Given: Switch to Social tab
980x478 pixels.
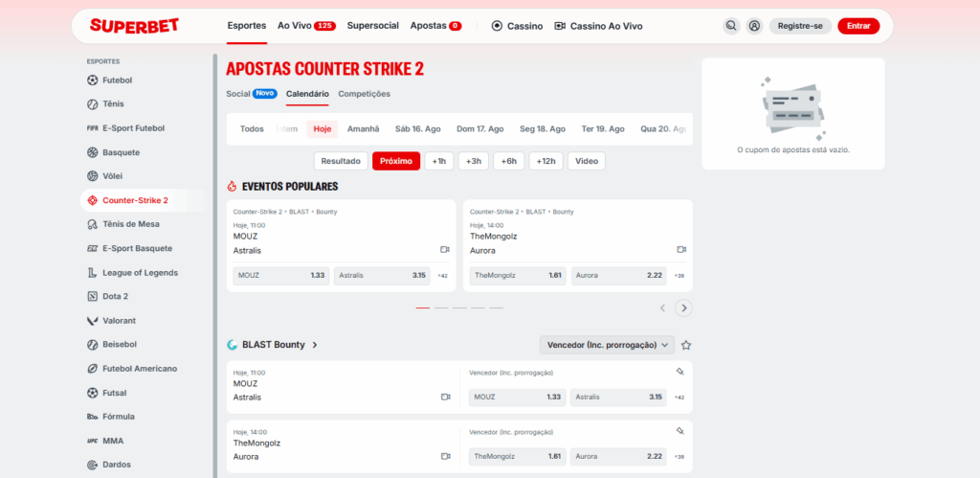Looking at the screenshot, I should pos(252,94).
